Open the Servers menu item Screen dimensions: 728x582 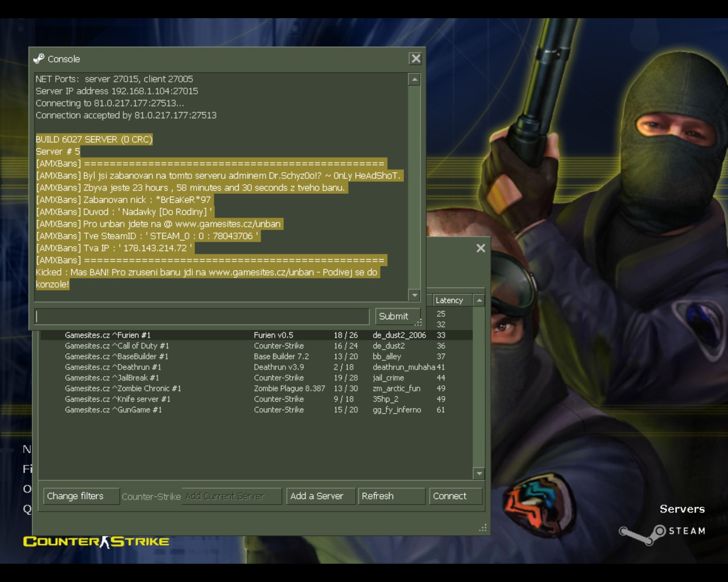[x=682, y=509]
